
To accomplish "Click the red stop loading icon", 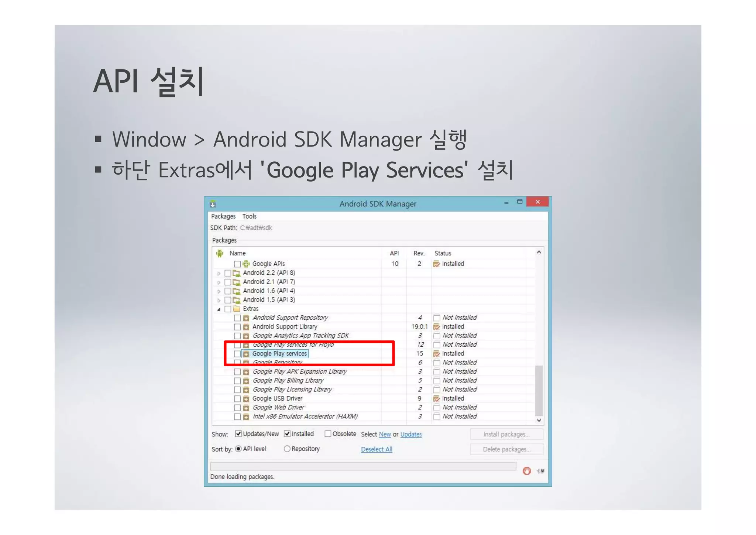I will tap(527, 471).
